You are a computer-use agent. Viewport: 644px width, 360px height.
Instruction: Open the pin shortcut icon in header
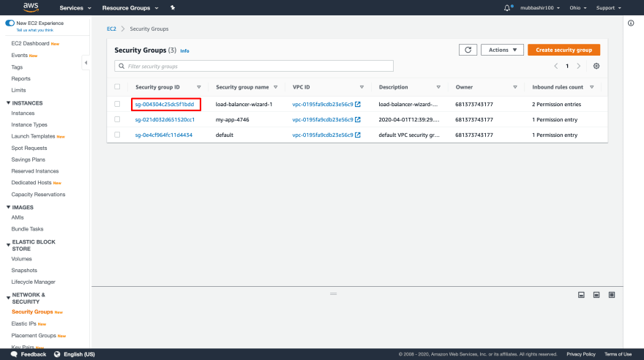173,8
